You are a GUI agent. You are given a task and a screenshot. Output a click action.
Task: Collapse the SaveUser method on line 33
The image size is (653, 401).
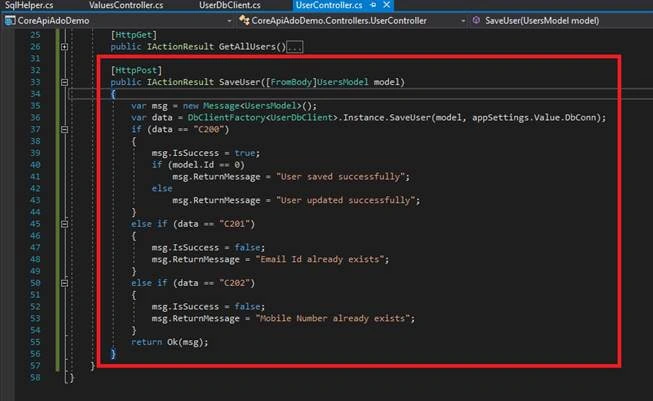point(65,82)
